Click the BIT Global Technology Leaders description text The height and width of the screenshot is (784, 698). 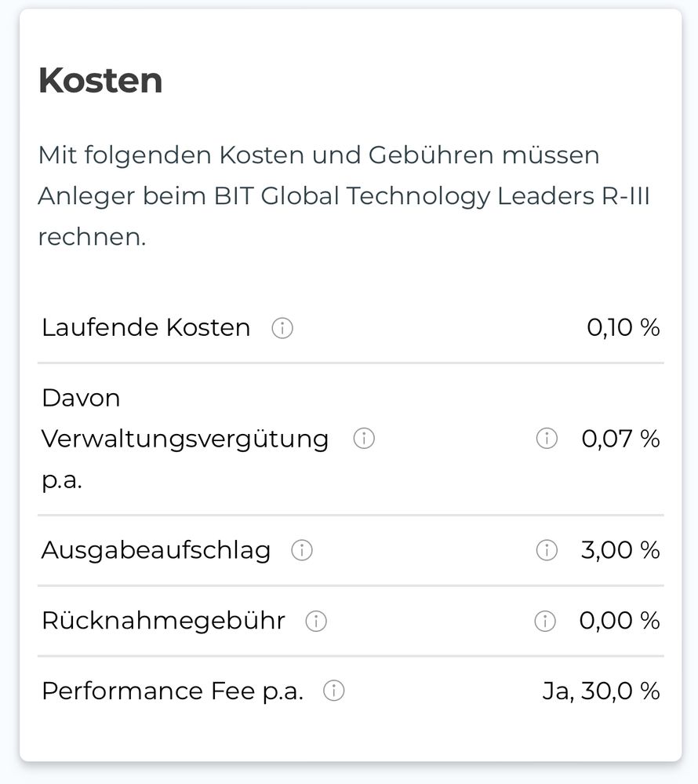344,195
